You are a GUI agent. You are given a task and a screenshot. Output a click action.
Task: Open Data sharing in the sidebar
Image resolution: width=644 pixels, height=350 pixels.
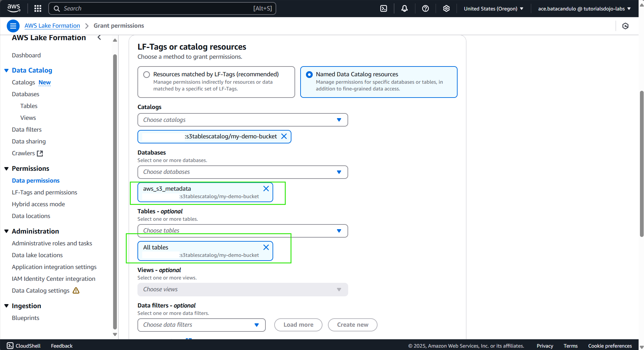click(x=29, y=141)
